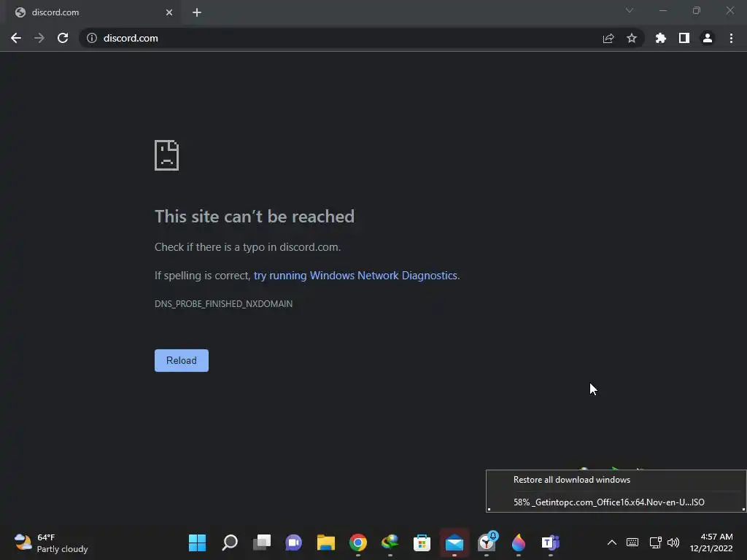
Task: Open the touch keyboard tray icon
Action: tap(632, 542)
